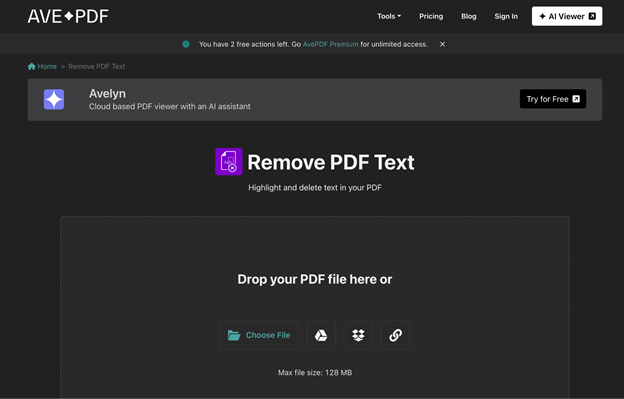Launch the AI Viewer button
The height and width of the screenshot is (399, 624).
[x=567, y=16]
